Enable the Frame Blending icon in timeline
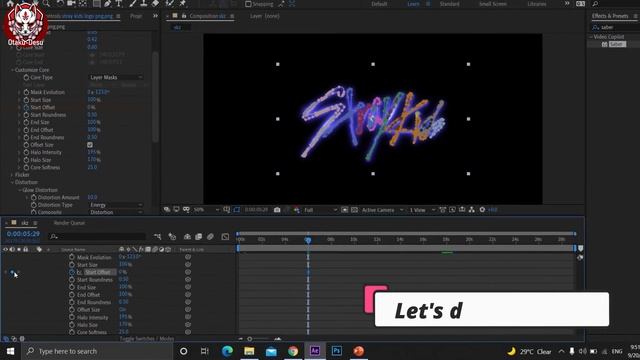The height and width of the screenshot is (360, 640). 199,237
